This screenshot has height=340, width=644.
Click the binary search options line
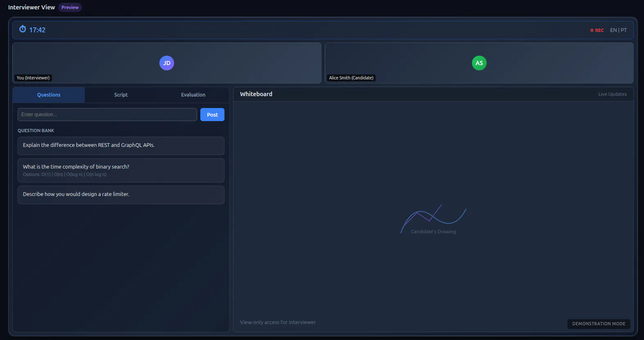coord(65,174)
